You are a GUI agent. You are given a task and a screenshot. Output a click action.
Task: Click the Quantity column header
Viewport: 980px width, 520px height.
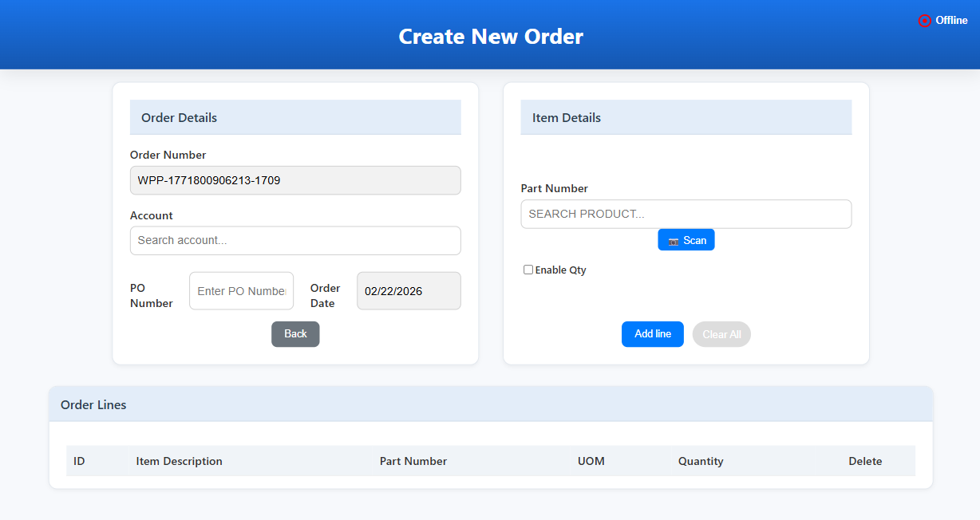pyautogui.click(x=701, y=461)
